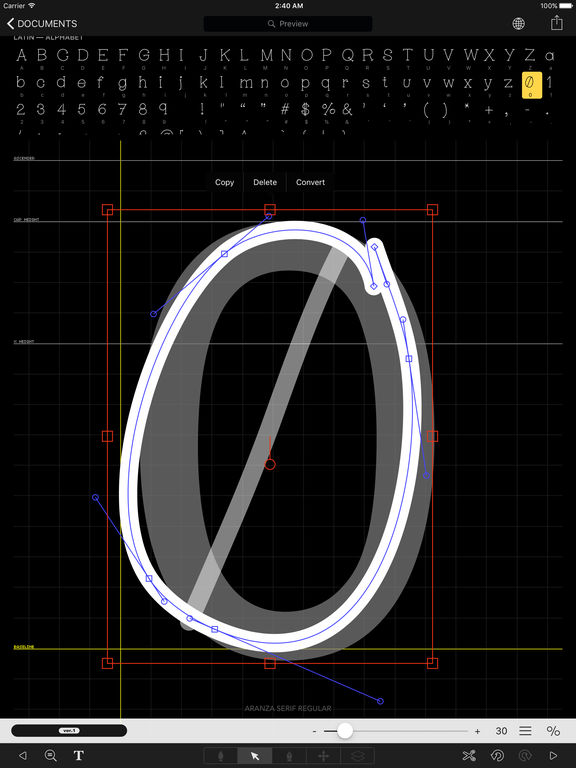Select glyph uppercase Q
This screenshot has height=768, width=576.
(x=348, y=55)
